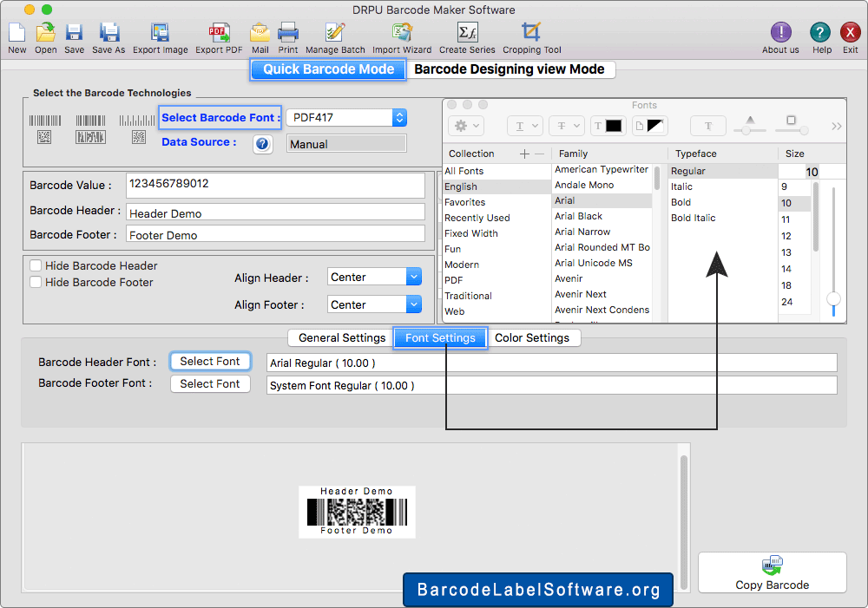This screenshot has height=608, width=868.
Task: Open the Color Settings tab
Action: tap(532, 338)
